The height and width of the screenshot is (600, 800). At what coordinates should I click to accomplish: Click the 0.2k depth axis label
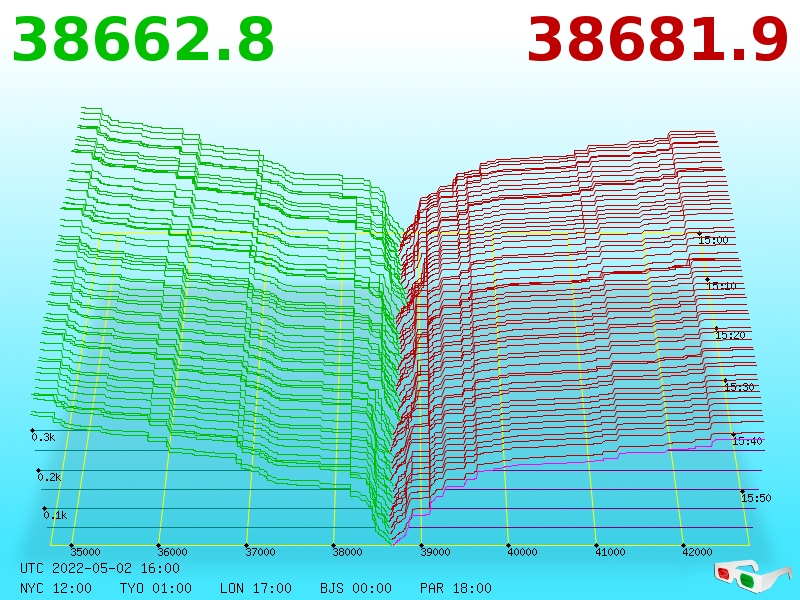(x=49, y=478)
